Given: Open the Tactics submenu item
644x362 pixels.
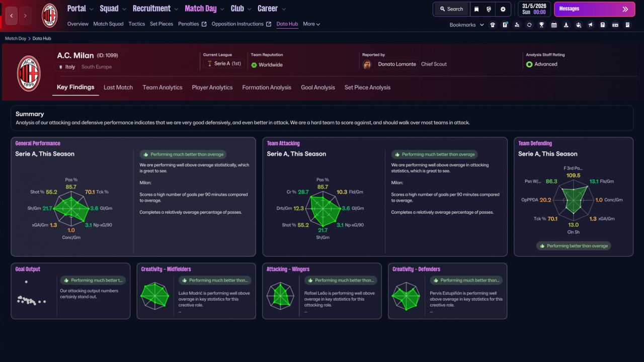Looking at the screenshot, I should click(137, 24).
